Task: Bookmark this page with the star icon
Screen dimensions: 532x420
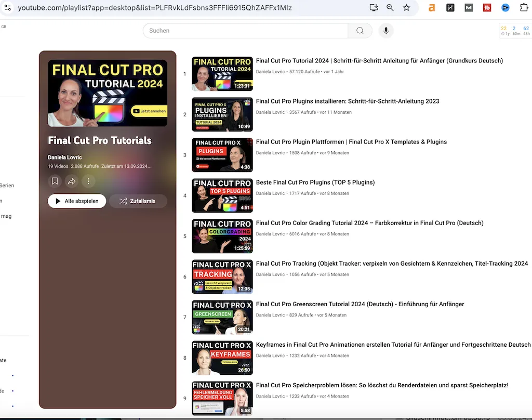Action: pyautogui.click(x=406, y=7)
